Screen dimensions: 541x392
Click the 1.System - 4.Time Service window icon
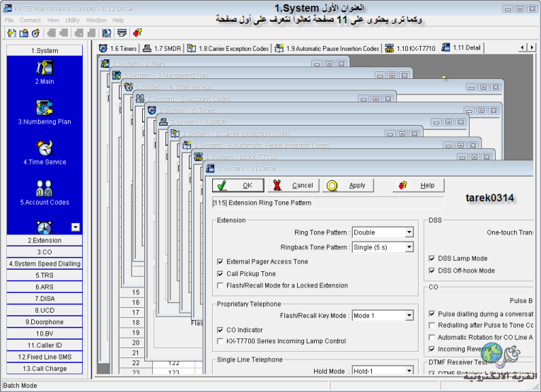pyautogui.click(x=129, y=87)
